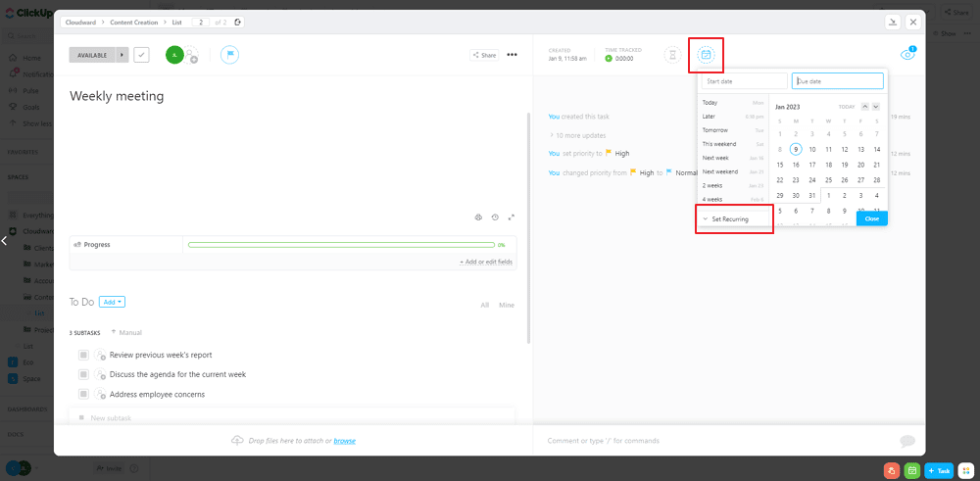This screenshot has width=980, height=481.
Task: Click the green JL assignee avatar
Action: click(174, 55)
